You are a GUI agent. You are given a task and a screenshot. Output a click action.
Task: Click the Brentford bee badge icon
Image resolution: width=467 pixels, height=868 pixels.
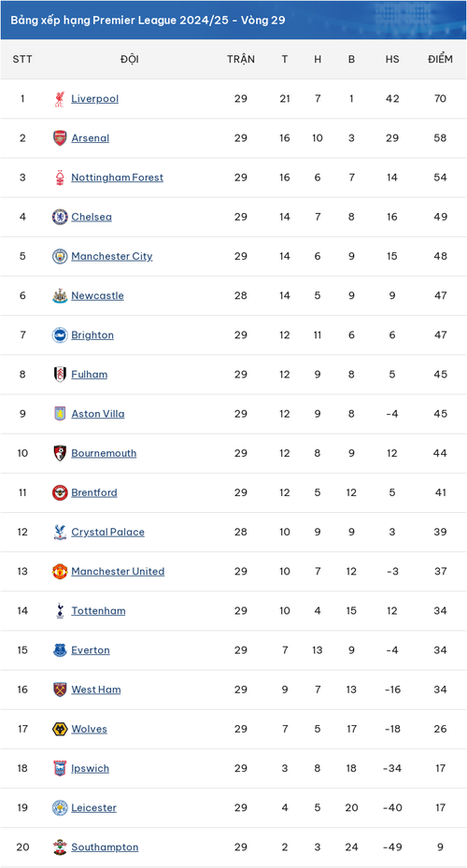click(60, 492)
